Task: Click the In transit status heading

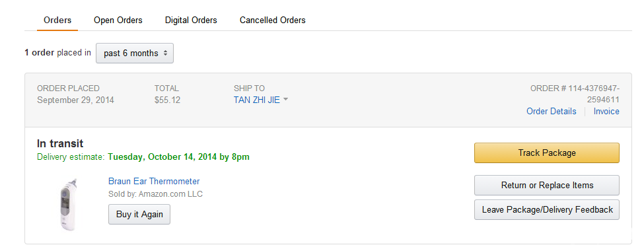Action: click(x=60, y=144)
